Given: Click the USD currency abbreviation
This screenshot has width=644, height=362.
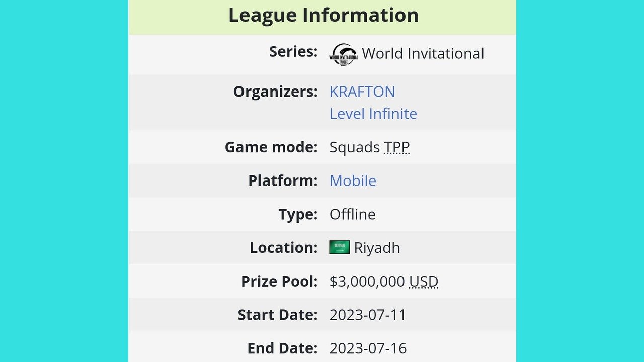Looking at the screenshot, I should point(424,281).
